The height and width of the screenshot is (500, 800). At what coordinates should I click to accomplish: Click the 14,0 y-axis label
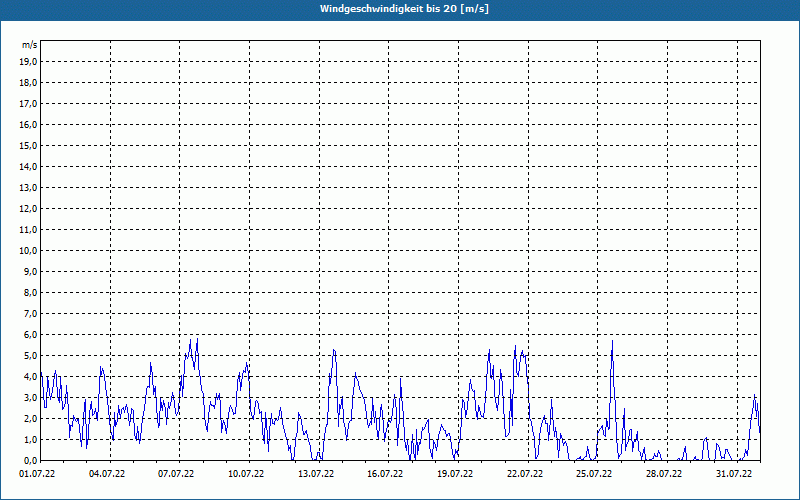(x=28, y=166)
